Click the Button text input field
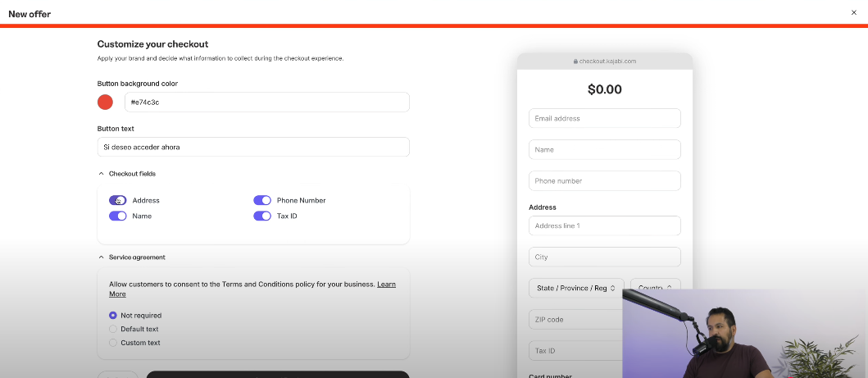 [252, 147]
